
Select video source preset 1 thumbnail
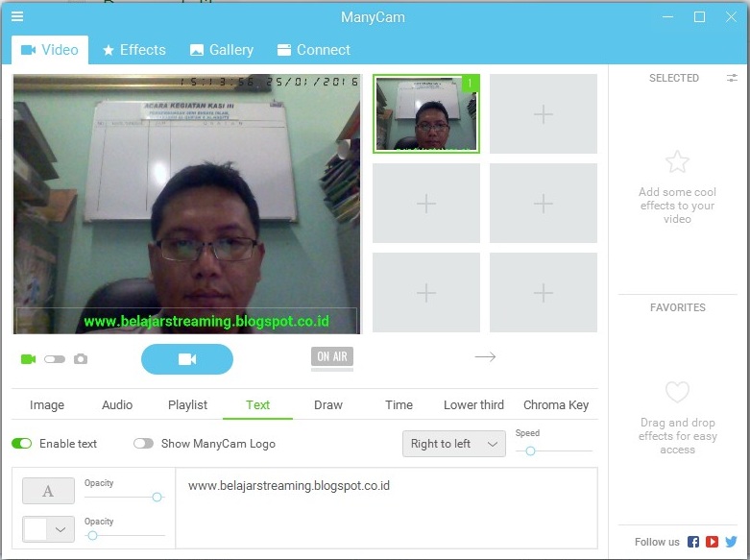click(426, 114)
